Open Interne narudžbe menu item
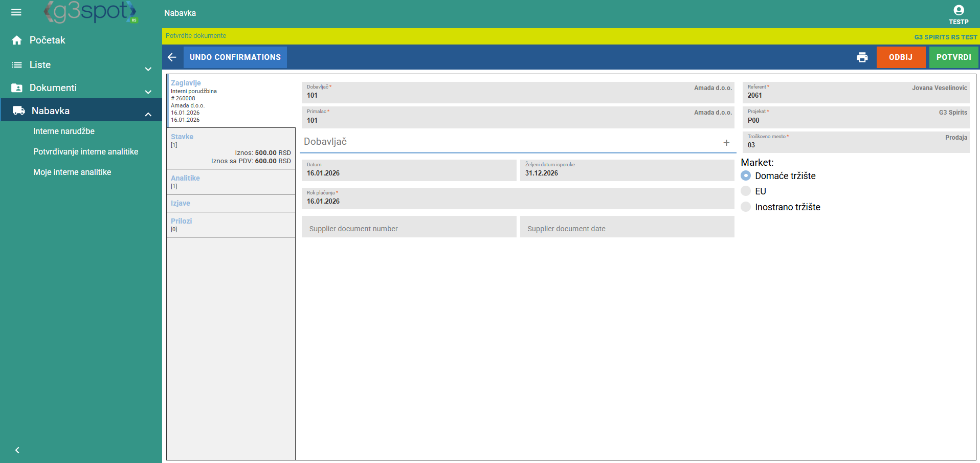Viewport: 980px width, 463px height. 64,131
